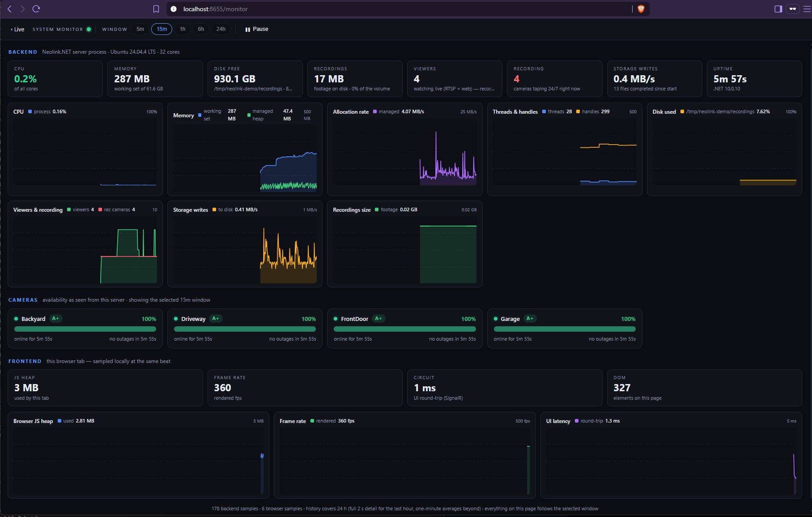Reload the page with refresh icon
Image resolution: width=812 pixels, height=517 pixels.
click(36, 9)
